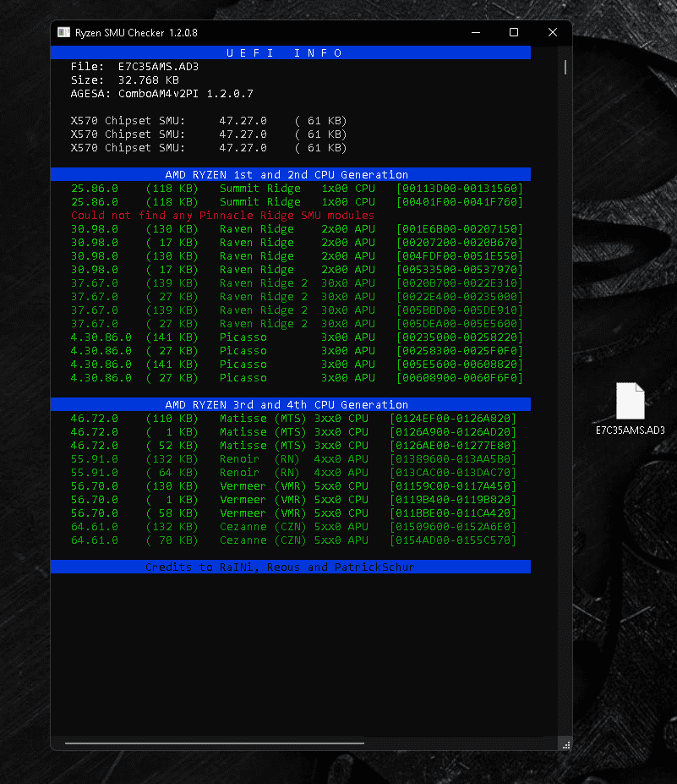Viewport: 677px width, 784px height.
Task: Minimize the Ryzen SMU Checker window
Action: 476,32
